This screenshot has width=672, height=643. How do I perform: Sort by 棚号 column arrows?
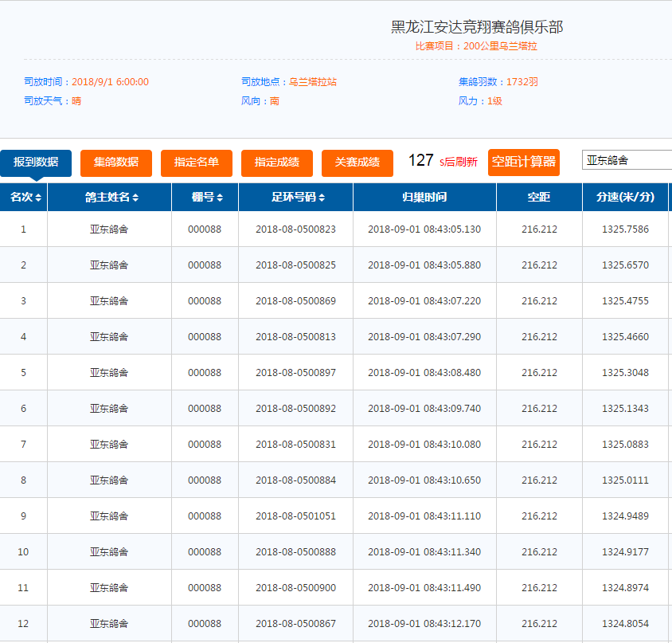coord(220,198)
